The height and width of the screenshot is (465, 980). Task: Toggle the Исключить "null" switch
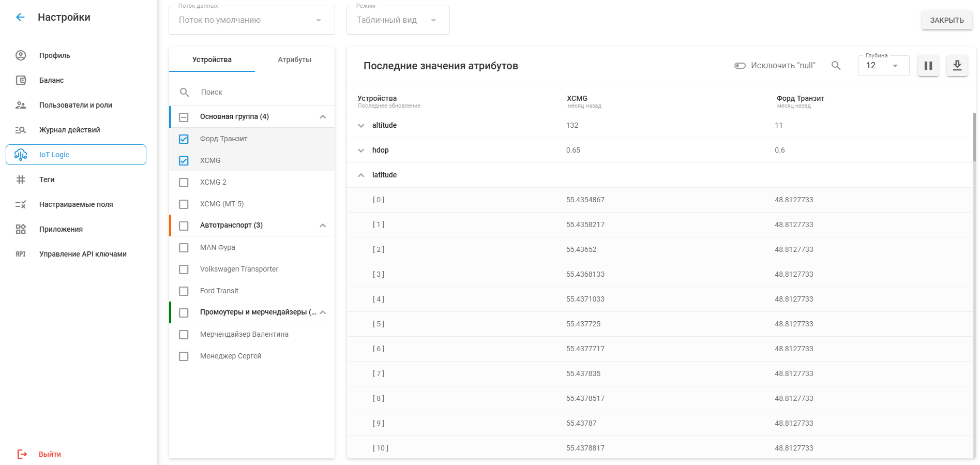[x=740, y=66]
